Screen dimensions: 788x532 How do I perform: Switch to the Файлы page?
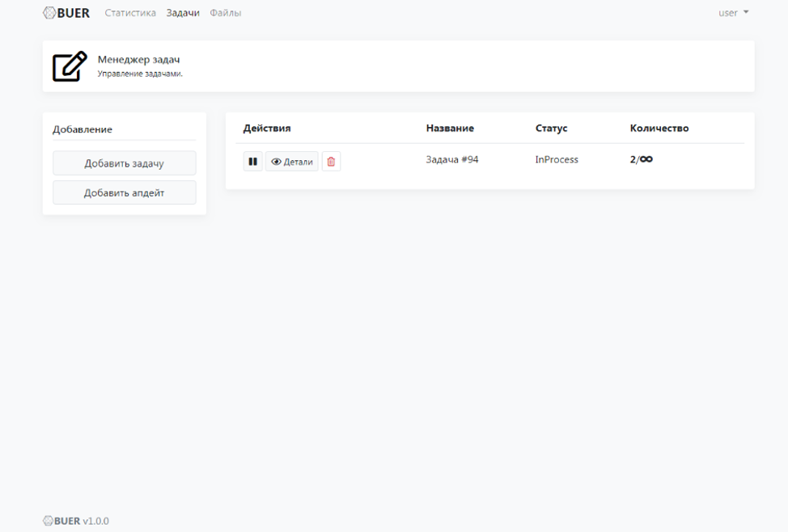[225, 13]
